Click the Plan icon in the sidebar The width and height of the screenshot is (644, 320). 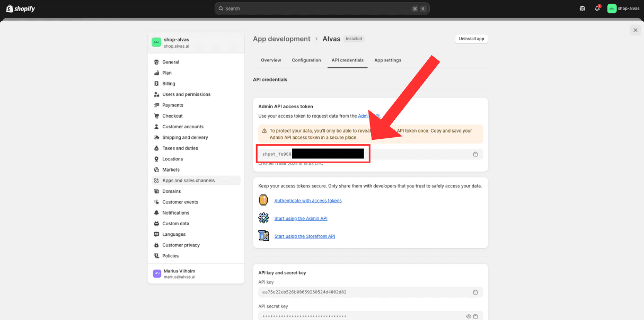(x=156, y=73)
